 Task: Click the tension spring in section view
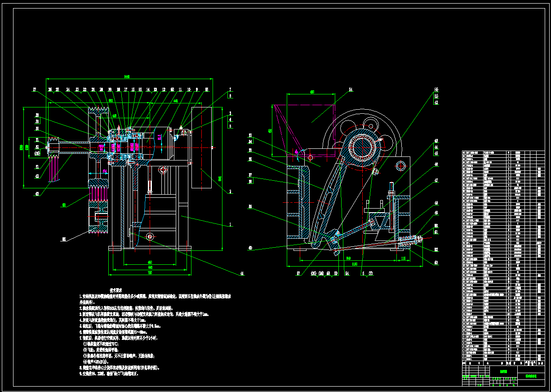point(408,241)
